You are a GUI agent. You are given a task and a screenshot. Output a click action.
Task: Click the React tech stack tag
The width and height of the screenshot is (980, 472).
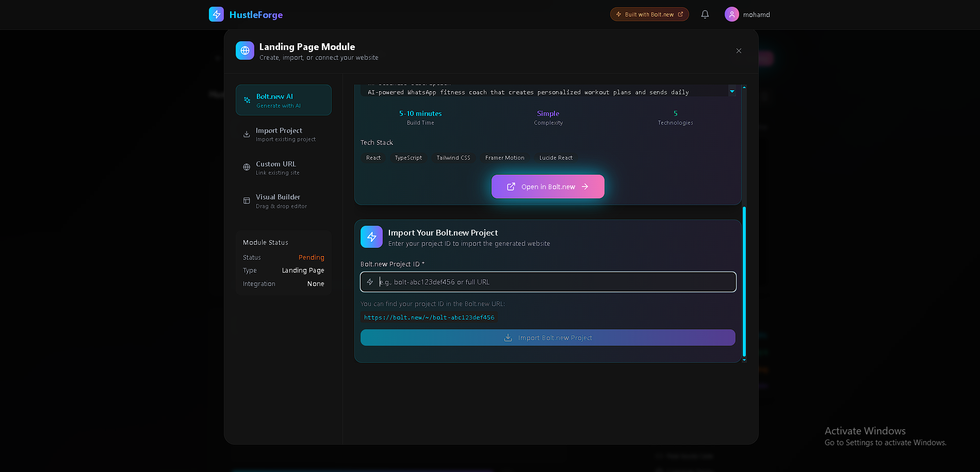[x=374, y=158]
